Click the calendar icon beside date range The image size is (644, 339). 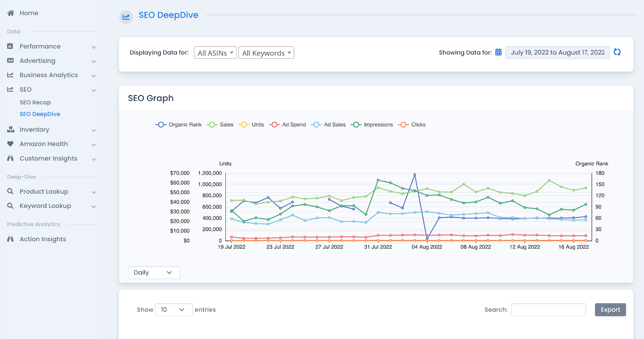coord(498,52)
